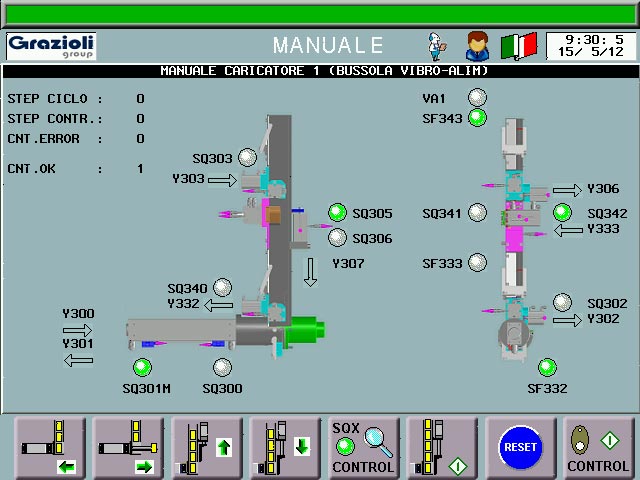Viewport: 640px width, 480px height.
Task: Activate valve Y300 right arrow
Action: (x=78, y=330)
